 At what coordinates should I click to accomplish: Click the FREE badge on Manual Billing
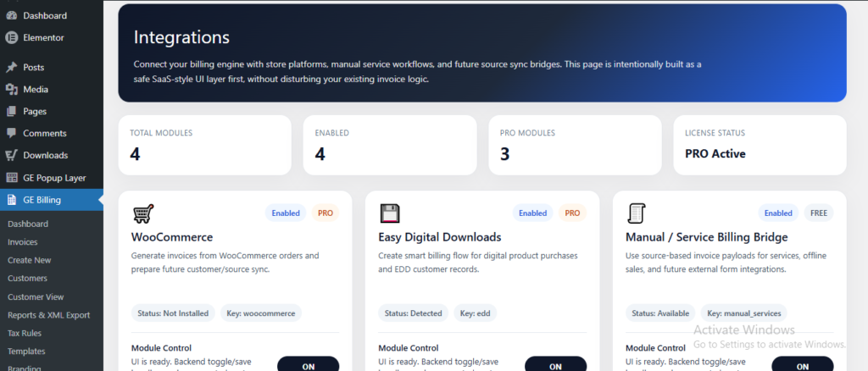tap(819, 213)
